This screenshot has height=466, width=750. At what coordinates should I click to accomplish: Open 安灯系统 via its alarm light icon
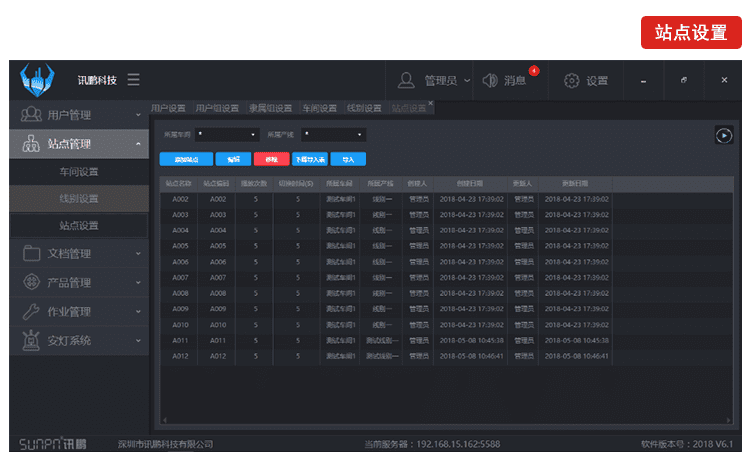(31, 340)
